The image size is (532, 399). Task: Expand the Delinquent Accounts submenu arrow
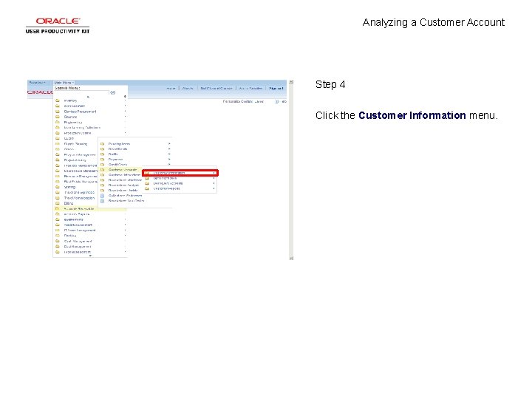214,183
